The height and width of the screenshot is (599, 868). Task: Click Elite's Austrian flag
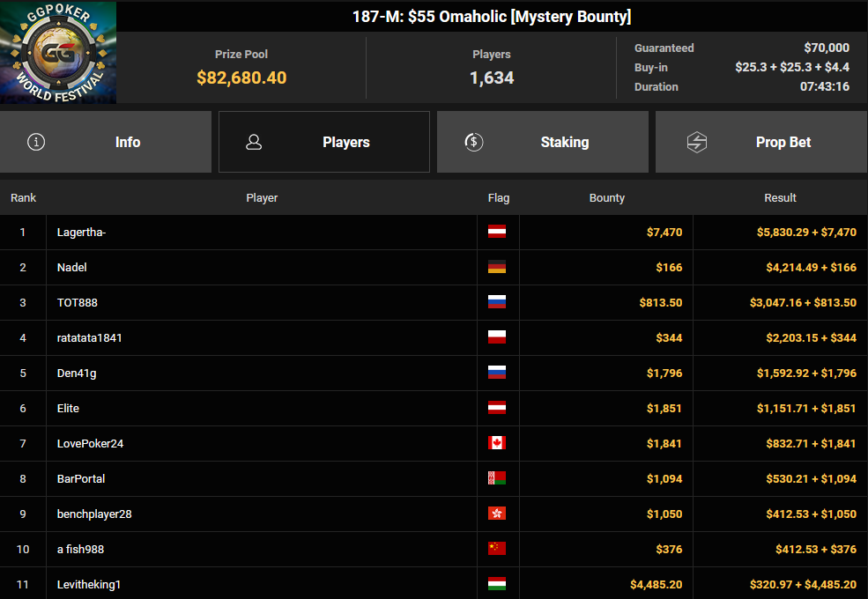pos(496,408)
